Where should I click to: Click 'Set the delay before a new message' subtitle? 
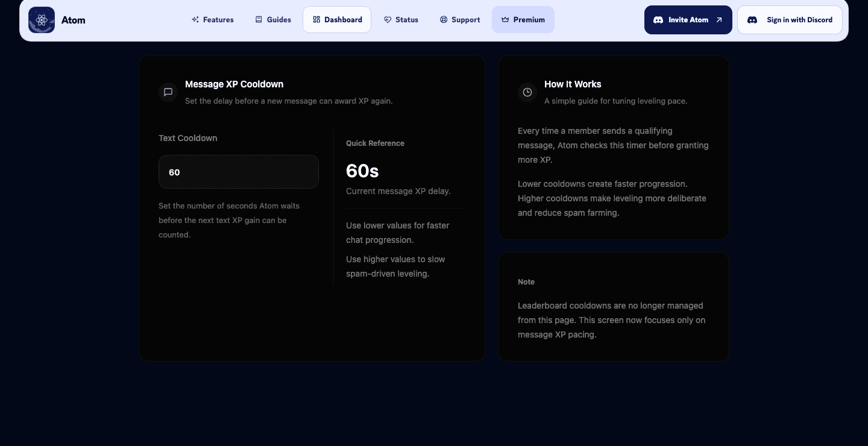289,101
